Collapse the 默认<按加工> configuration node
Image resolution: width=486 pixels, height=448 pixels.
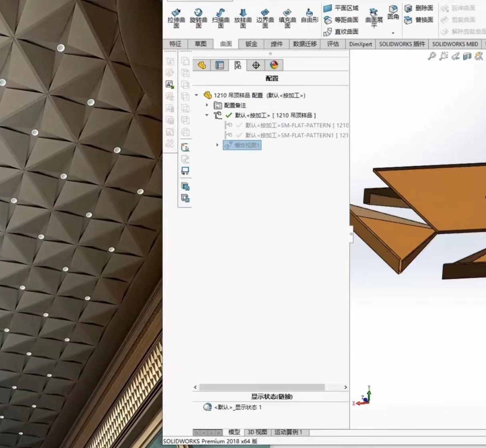tap(207, 115)
